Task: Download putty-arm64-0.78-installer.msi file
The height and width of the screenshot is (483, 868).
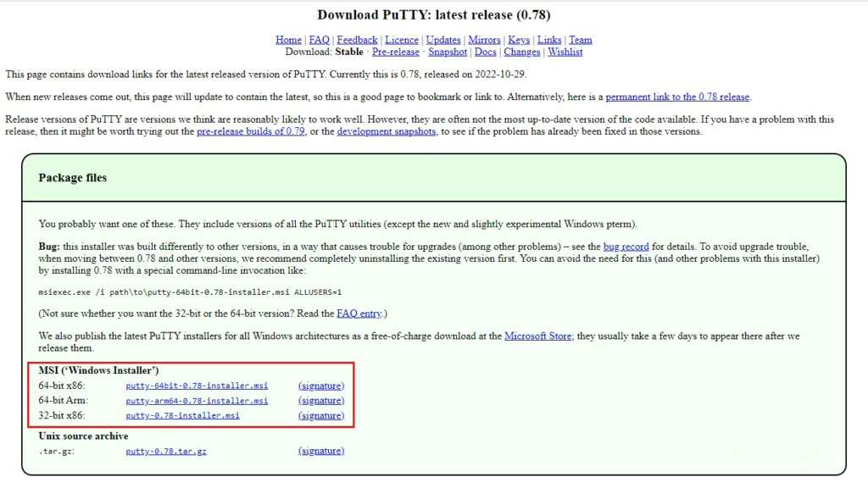Action: pyautogui.click(x=197, y=401)
